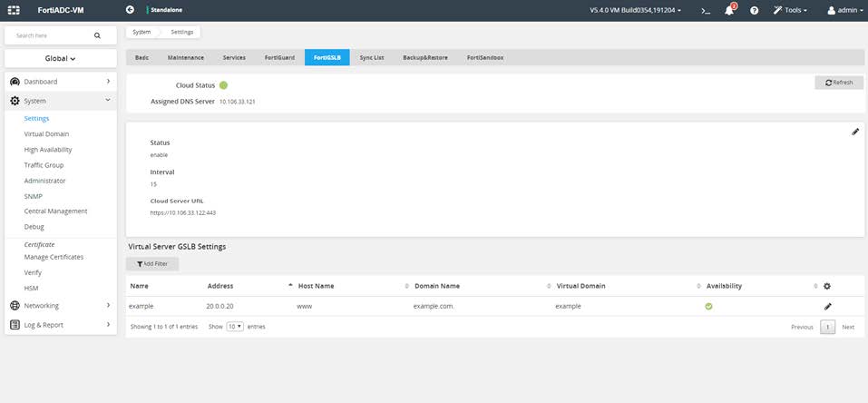Switch to the Sync List tab
The height and width of the screenshot is (403, 868).
372,58
